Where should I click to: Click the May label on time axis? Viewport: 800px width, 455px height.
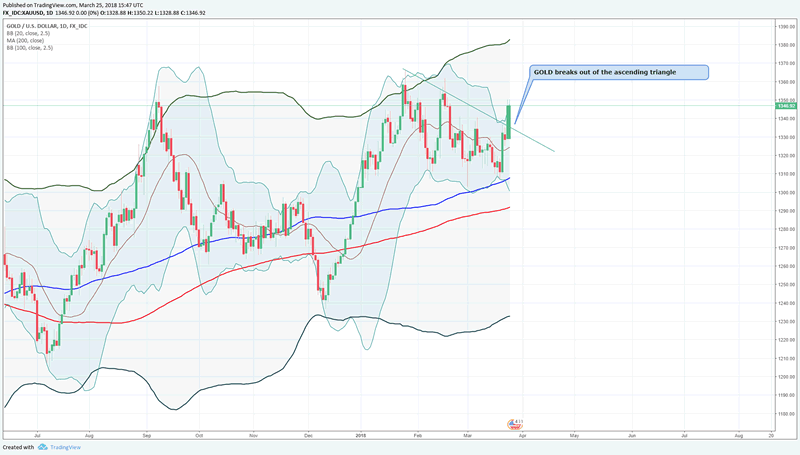tap(574, 436)
